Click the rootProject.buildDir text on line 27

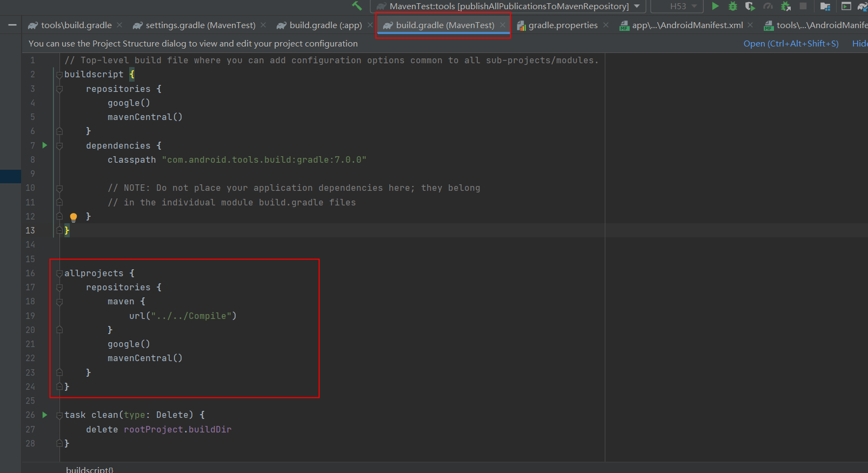click(177, 429)
